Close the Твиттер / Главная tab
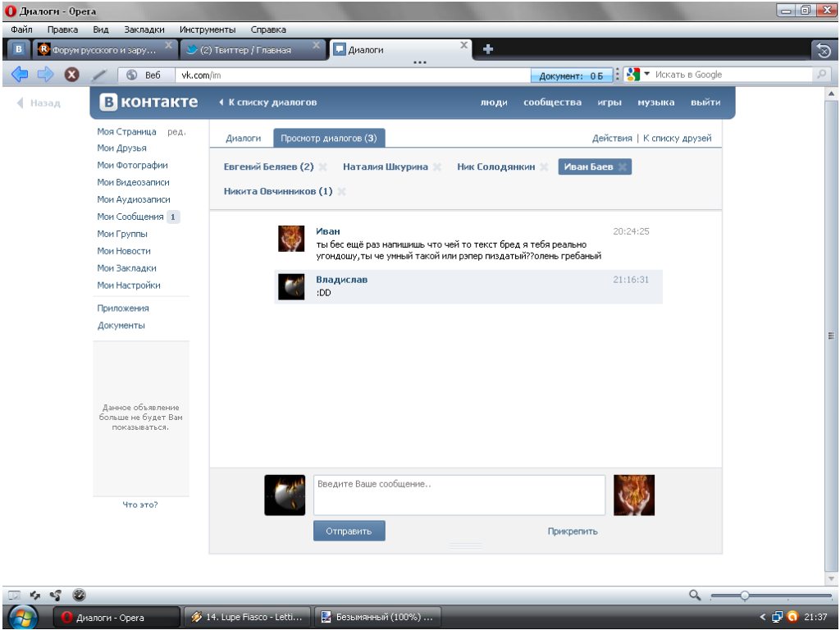Screen dimensions: 840x630 (316, 45)
